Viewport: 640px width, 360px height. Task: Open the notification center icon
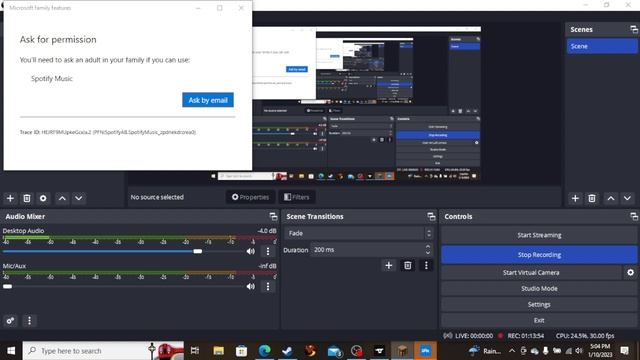(624, 351)
